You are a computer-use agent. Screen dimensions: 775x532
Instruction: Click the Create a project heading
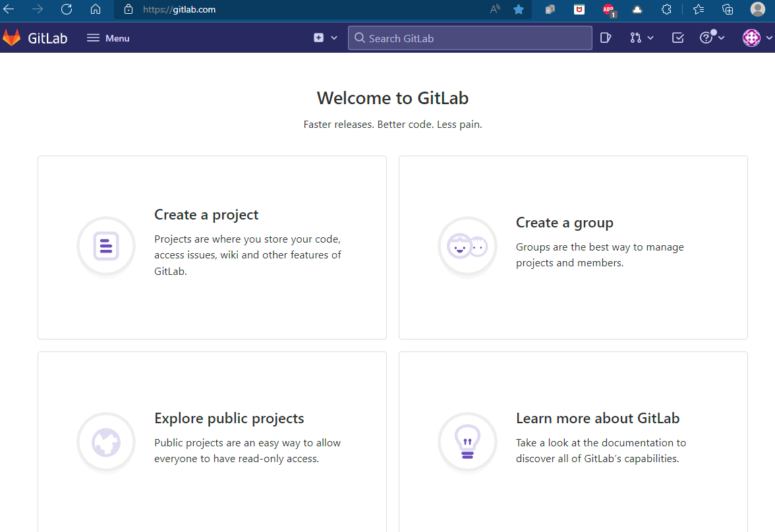tap(206, 214)
